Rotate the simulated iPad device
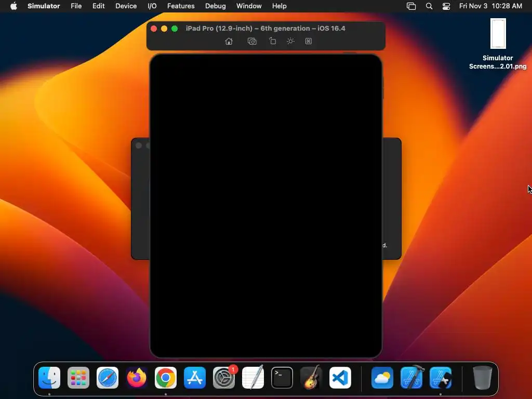Image resolution: width=532 pixels, height=399 pixels. pyautogui.click(x=272, y=41)
